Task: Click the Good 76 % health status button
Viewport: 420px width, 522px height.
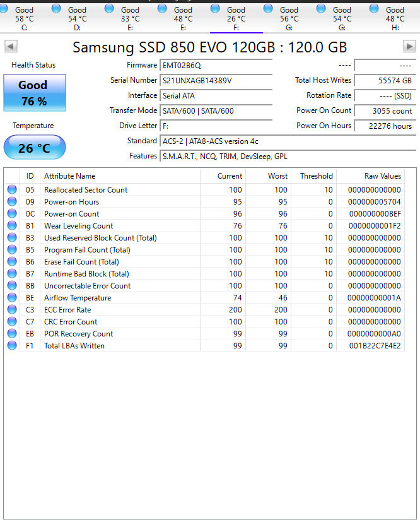Action: click(35, 93)
